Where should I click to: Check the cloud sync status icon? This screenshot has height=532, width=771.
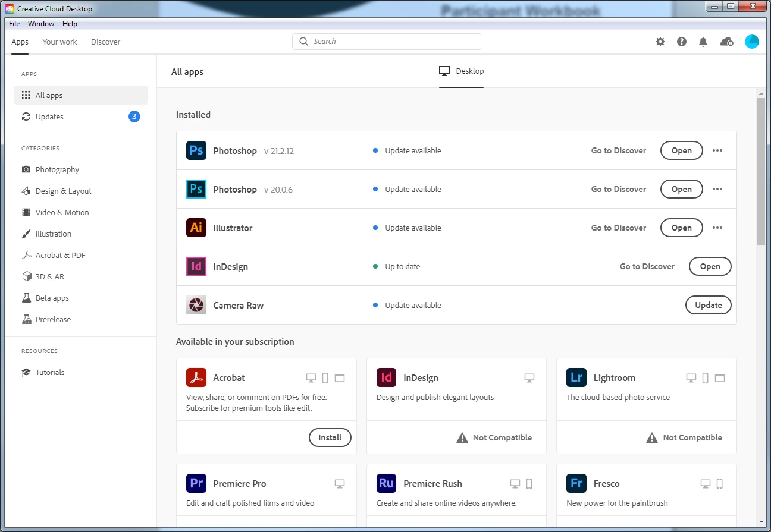(x=726, y=42)
